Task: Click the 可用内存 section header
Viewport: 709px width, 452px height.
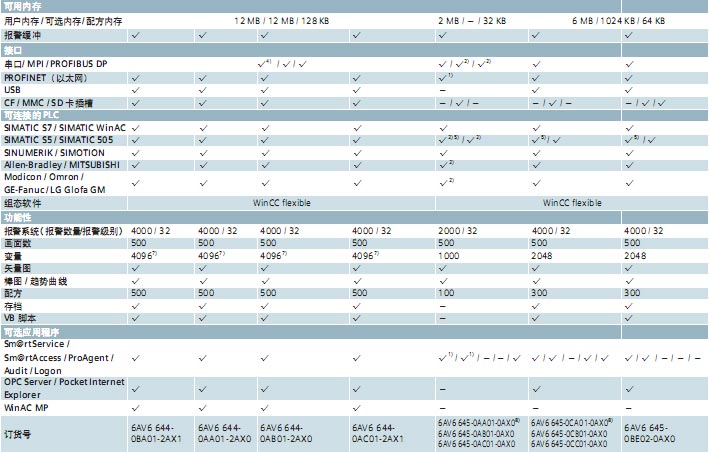Action: 22,6
